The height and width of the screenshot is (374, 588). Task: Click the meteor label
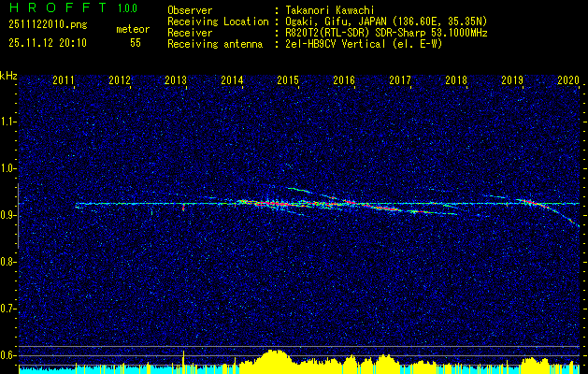pos(133,29)
